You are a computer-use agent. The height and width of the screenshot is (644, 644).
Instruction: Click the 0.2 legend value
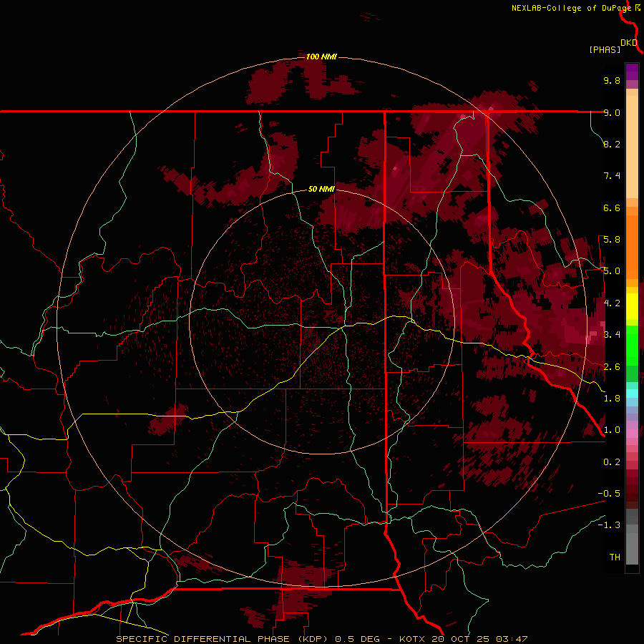coord(612,462)
